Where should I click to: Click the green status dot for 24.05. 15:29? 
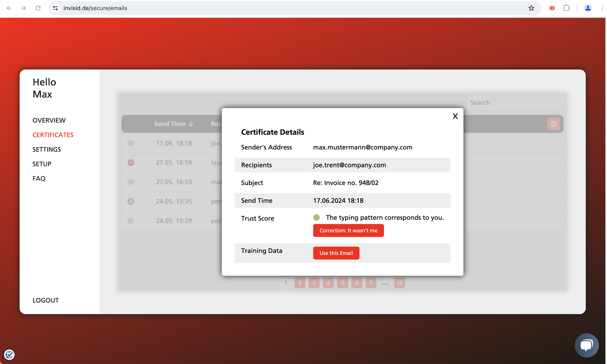coord(131,221)
